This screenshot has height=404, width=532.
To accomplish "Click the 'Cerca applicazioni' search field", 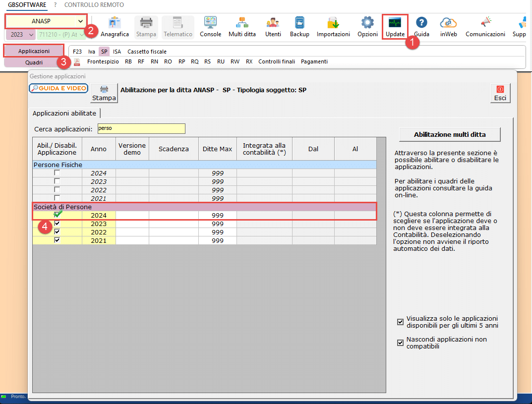I will pyautogui.click(x=141, y=129).
